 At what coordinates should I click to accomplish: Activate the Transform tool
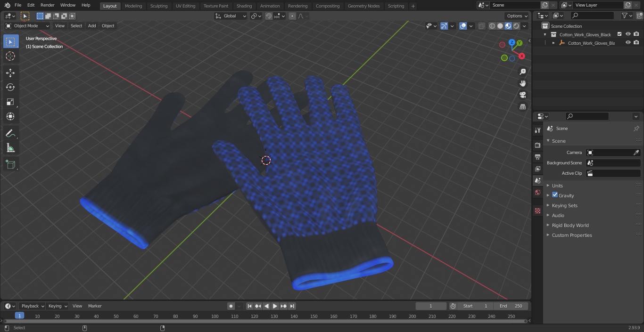tap(10, 116)
